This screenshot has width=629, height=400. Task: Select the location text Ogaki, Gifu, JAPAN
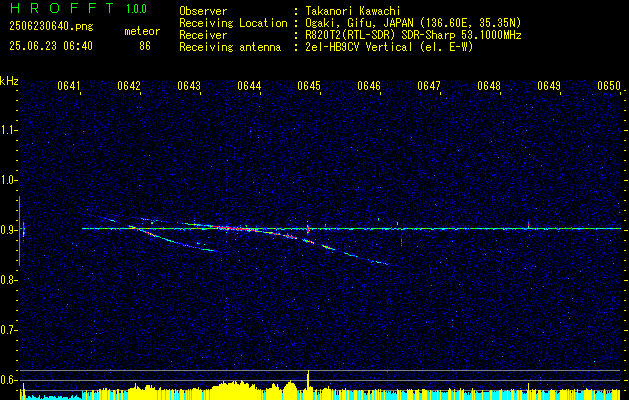coord(359,23)
